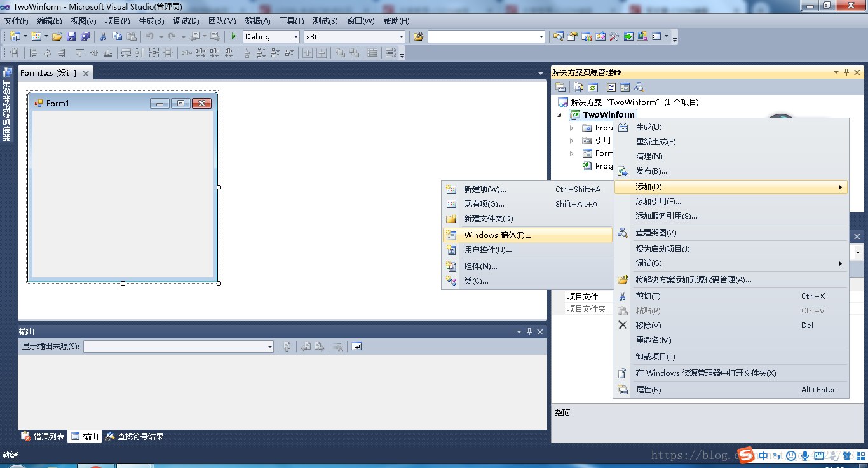Close the Form1.cs [设计] tab
This screenshot has width=868, height=468.
click(x=86, y=74)
